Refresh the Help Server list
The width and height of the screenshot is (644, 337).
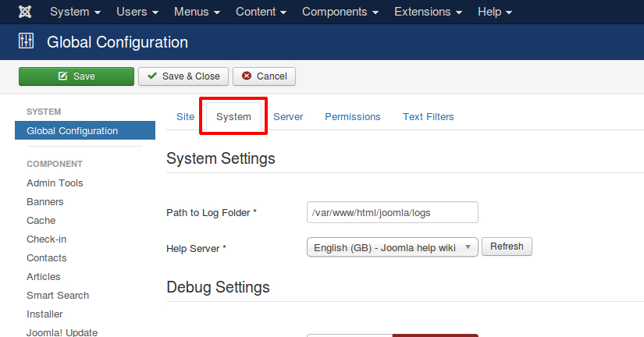point(507,247)
